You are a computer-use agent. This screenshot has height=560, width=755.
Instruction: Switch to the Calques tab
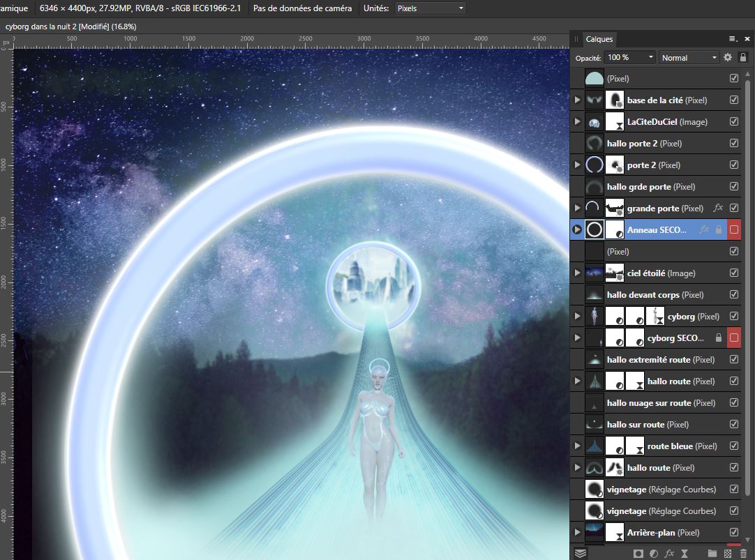click(599, 39)
